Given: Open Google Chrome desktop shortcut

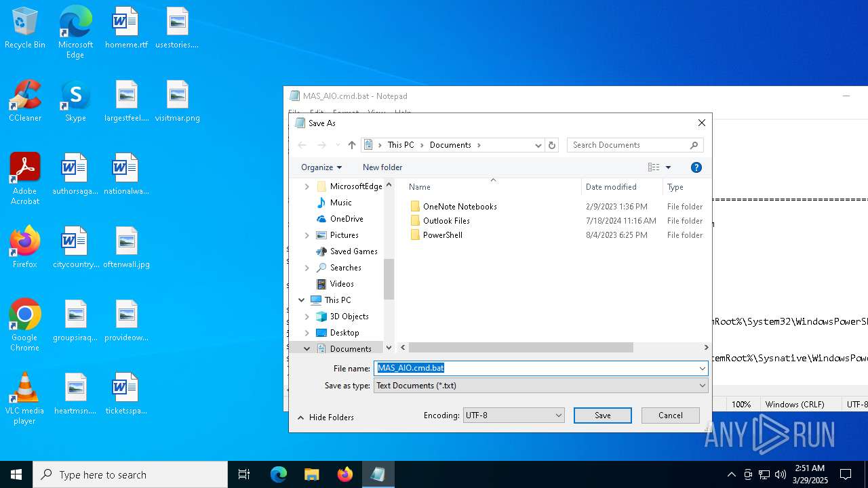Looking at the screenshot, I should 25,325.
